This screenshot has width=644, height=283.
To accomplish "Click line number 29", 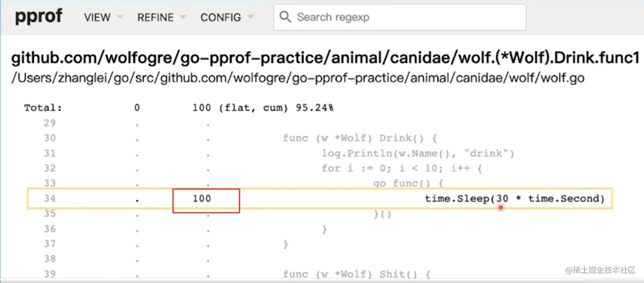I will click(x=50, y=123).
